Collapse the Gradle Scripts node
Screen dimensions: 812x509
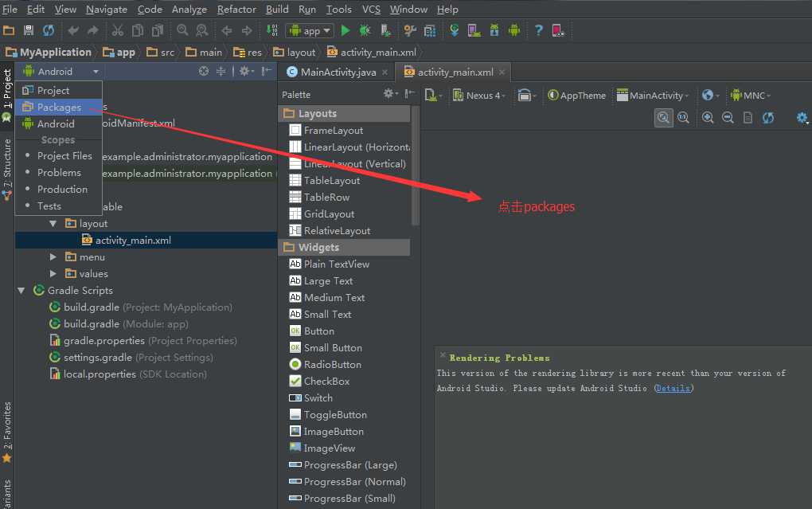coord(21,290)
